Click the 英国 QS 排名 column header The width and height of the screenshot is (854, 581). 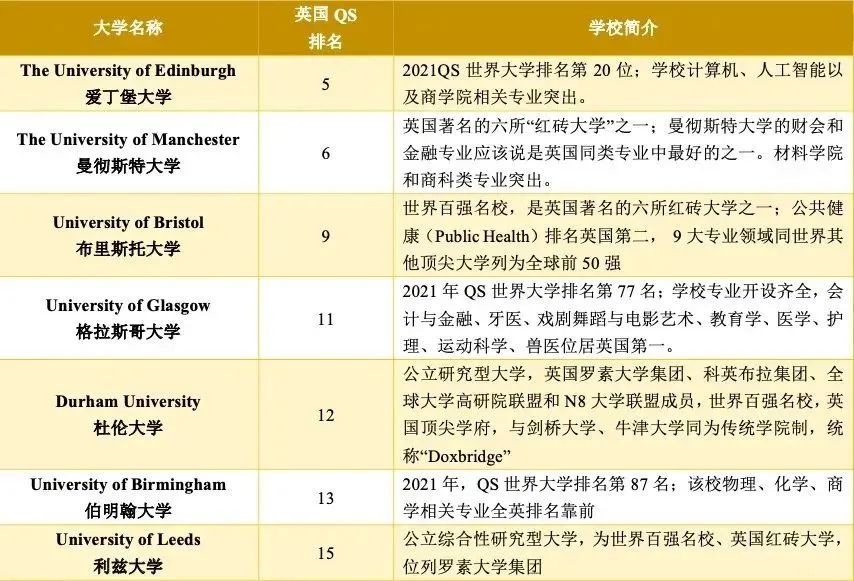tap(325, 27)
